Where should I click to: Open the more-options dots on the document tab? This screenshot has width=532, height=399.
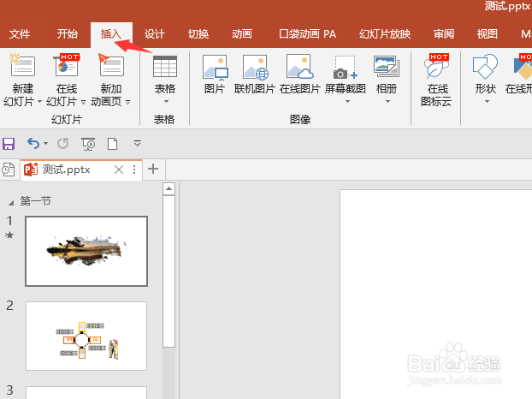coord(134,170)
